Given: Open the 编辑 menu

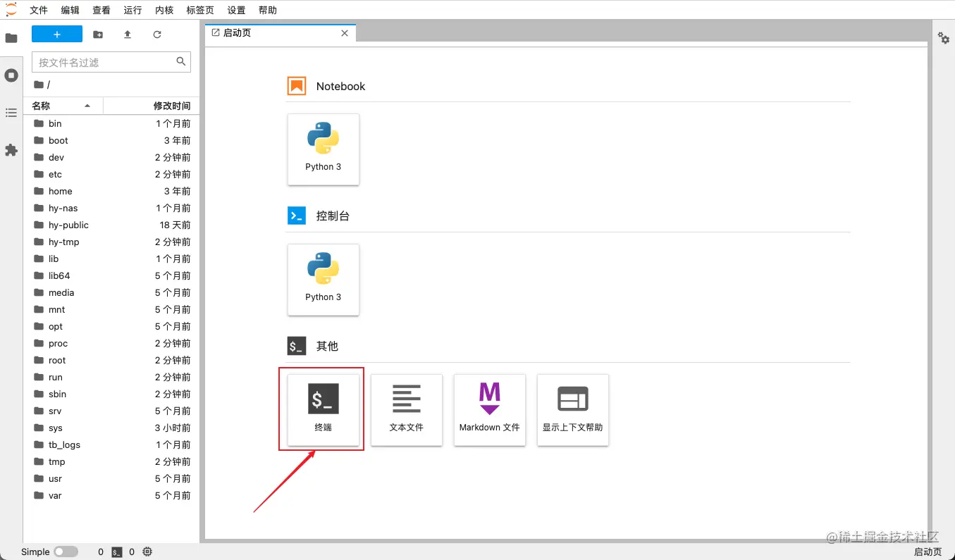Looking at the screenshot, I should tap(70, 10).
